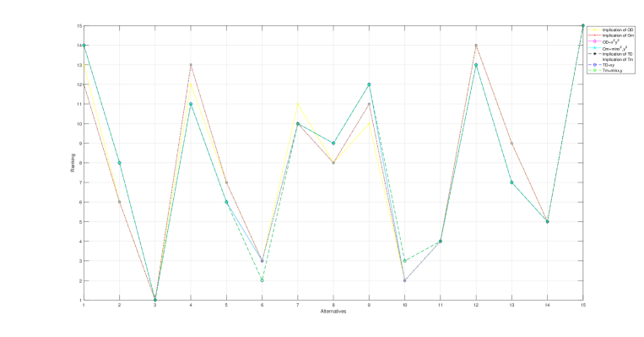
Task: Click the Implication of Tm legend label
Action: tap(617, 60)
